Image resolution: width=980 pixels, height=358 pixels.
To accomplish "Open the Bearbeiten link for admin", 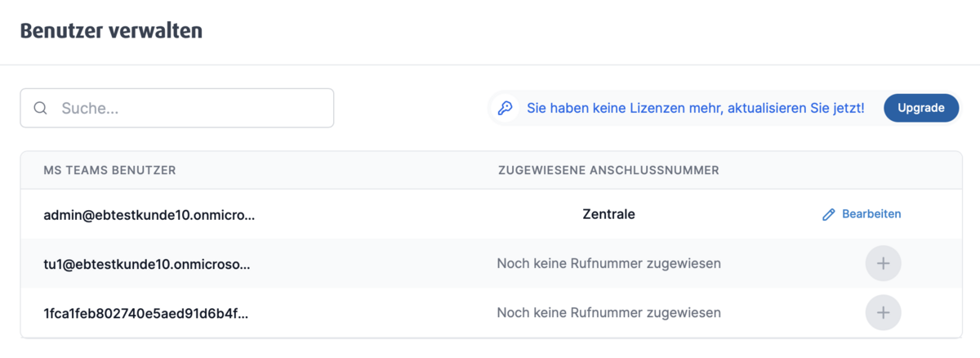I will click(871, 214).
